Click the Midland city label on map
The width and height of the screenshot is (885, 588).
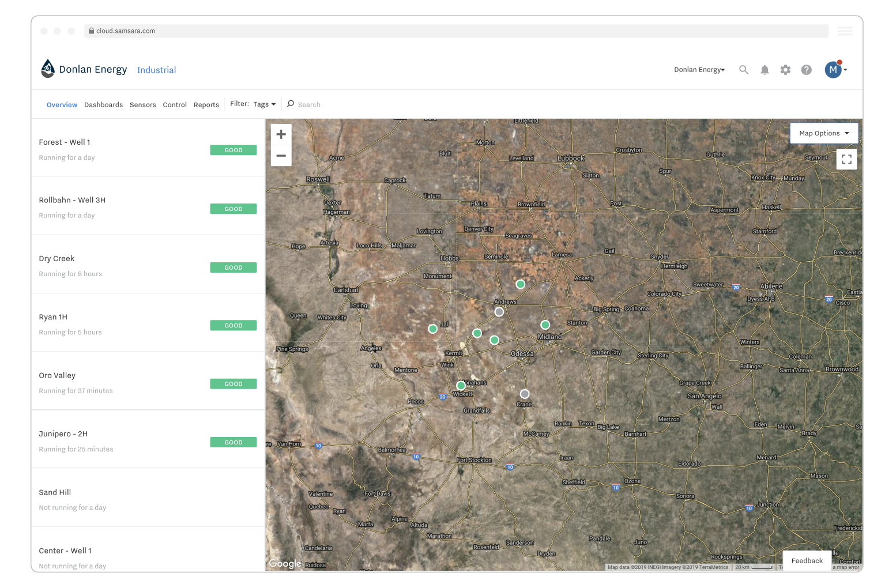click(549, 337)
